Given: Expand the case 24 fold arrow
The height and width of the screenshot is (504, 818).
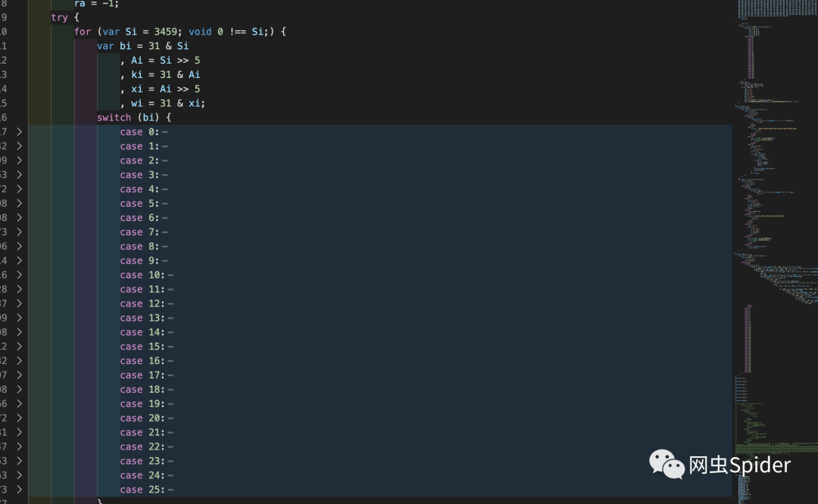Looking at the screenshot, I should click(19, 475).
